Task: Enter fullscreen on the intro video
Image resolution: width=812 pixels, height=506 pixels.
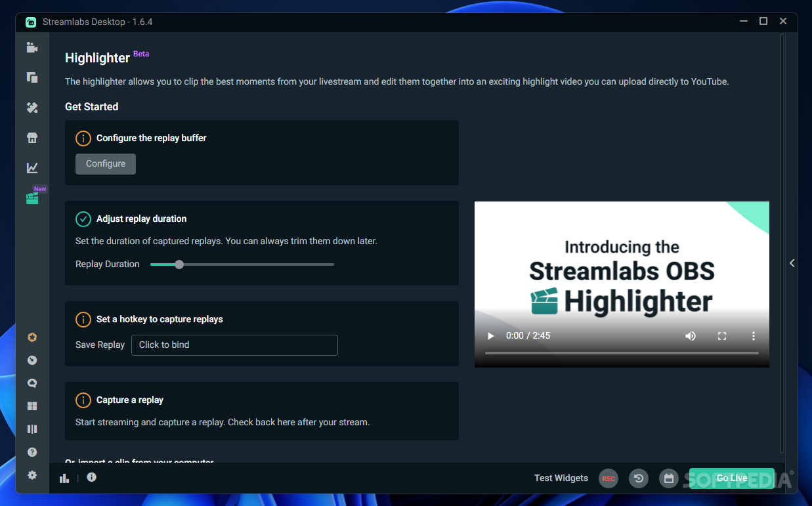Action: pyautogui.click(x=722, y=336)
